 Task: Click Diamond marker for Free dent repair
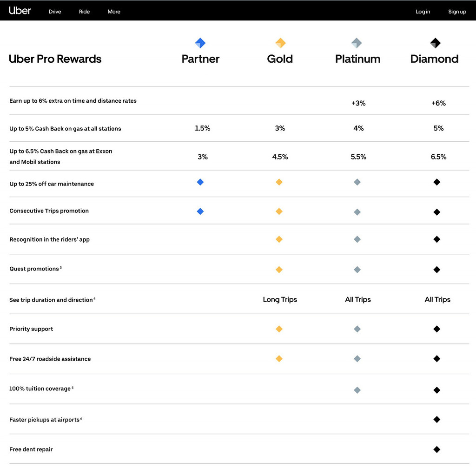click(x=436, y=449)
